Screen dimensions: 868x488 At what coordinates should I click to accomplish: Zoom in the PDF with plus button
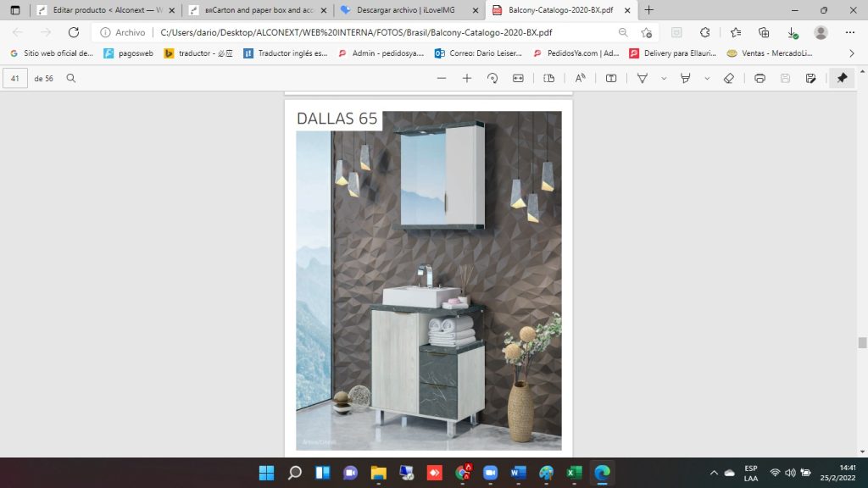467,79
